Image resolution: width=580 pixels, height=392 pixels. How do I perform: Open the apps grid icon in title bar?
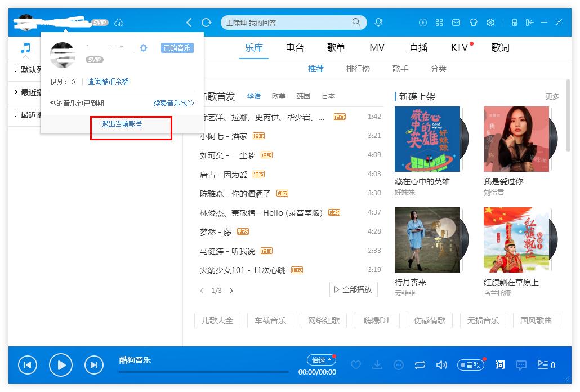[440, 23]
